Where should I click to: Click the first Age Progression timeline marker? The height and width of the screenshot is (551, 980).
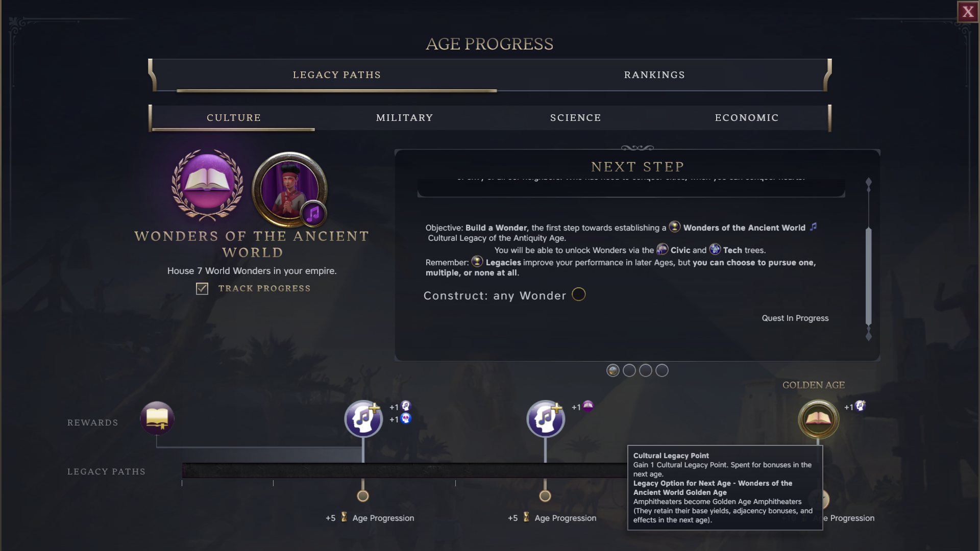pyautogui.click(x=363, y=496)
